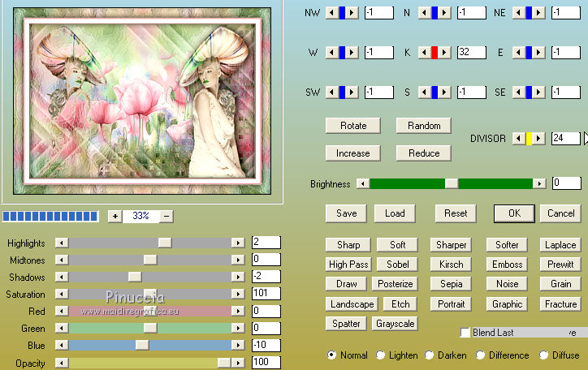Click Brightness slider left arrow

pos(362,183)
